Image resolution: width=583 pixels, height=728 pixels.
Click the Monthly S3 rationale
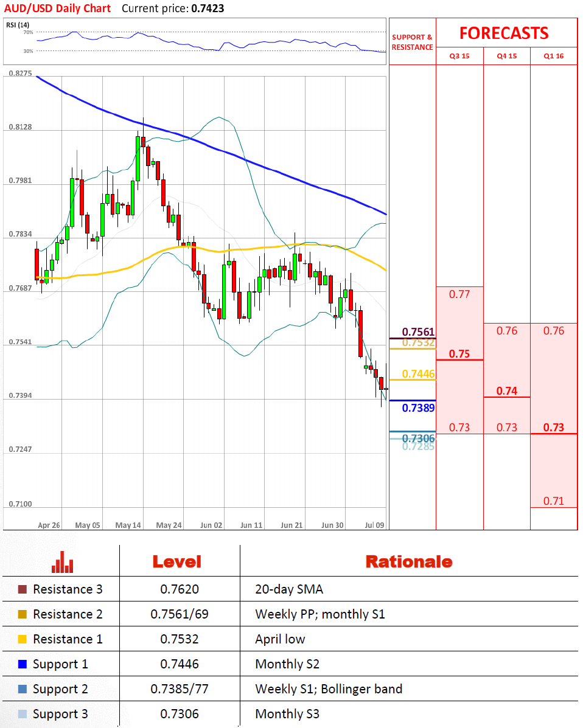(x=287, y=714)
